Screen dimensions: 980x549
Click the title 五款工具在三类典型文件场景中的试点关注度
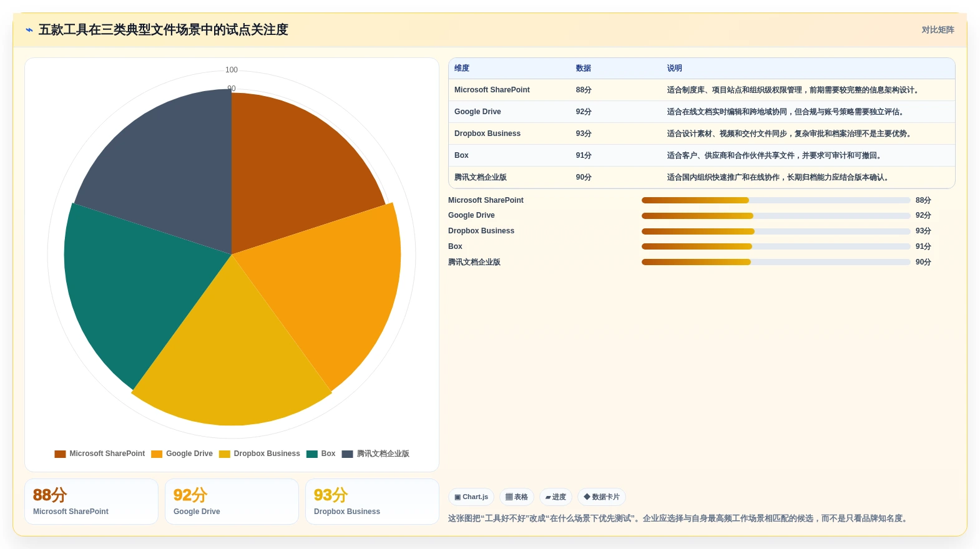164,30
